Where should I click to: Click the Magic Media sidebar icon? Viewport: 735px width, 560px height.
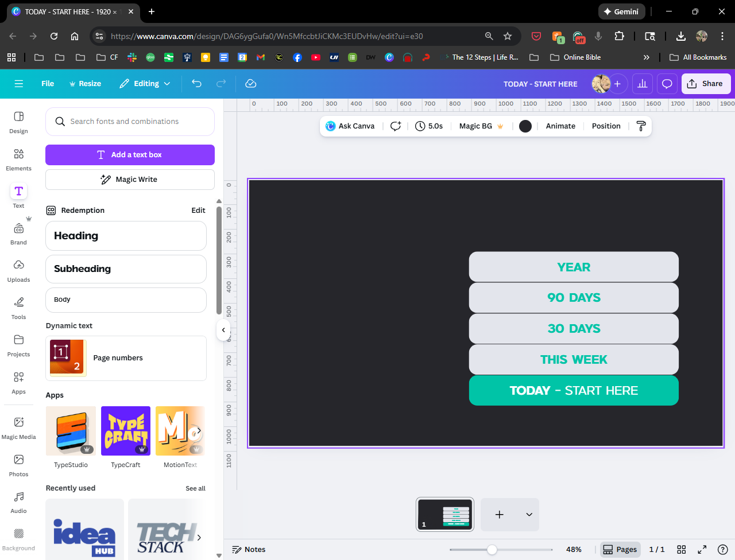[18, 428]
